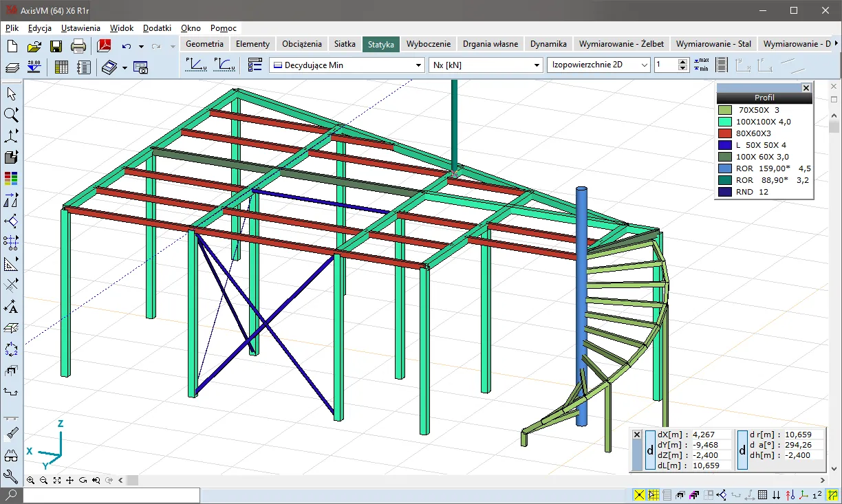The height and width of the screenshot is (504, 842).
Task: Save the model with floppy disk icon
Action: tap(56, 47)
